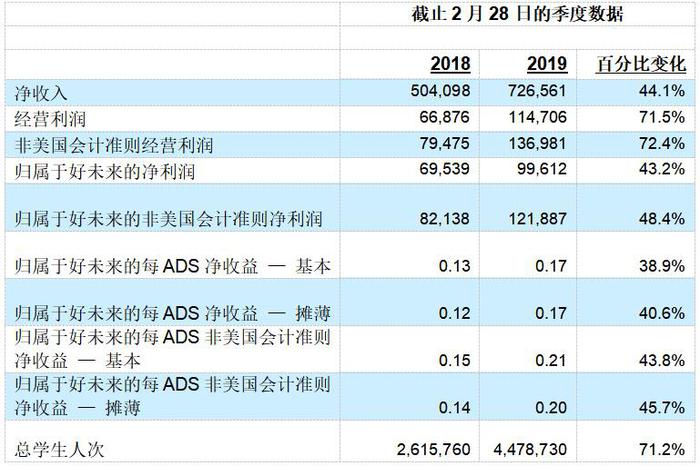The image size is (700, 466).
Task: Select cell value 504,098
Action: (440, 91)
